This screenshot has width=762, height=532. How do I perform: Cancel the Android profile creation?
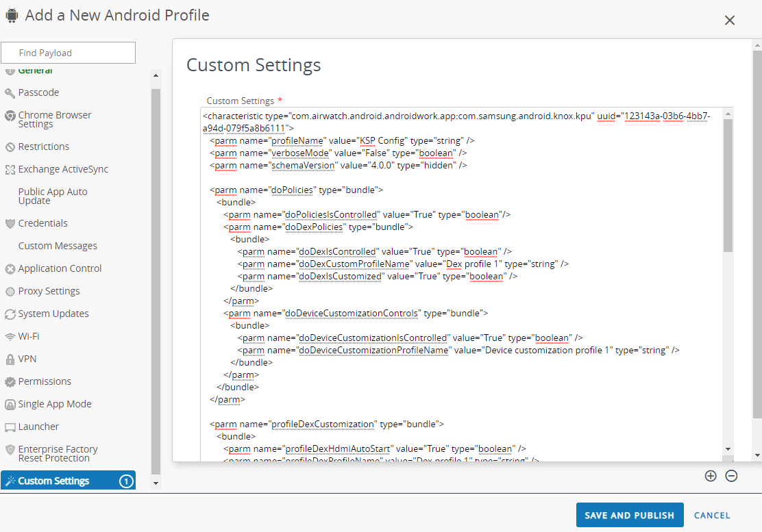(x=712, y=515)
